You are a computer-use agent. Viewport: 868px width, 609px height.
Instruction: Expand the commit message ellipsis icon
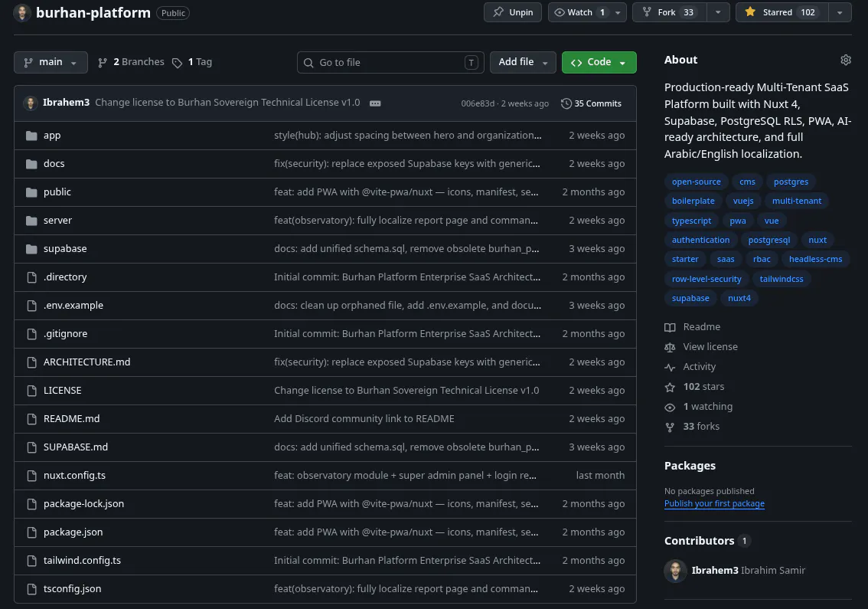coord(375,103)
